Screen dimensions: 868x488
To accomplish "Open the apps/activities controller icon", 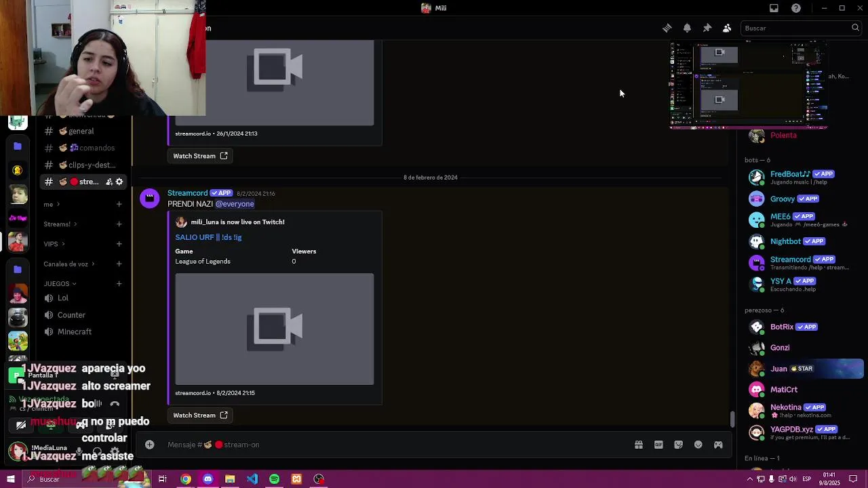I will (718, 445).
